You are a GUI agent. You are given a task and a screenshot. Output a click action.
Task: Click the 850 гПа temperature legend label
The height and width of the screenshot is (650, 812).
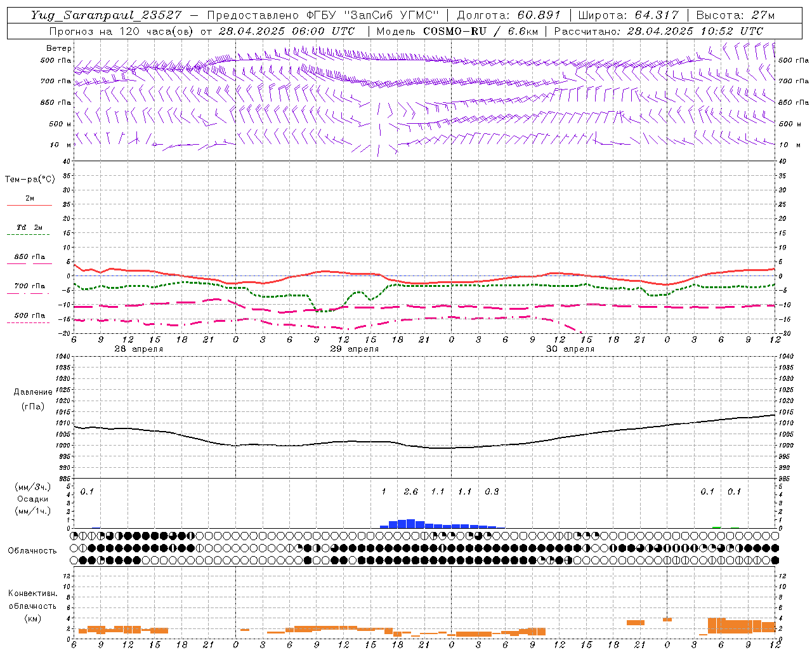[x=29, y=256]
